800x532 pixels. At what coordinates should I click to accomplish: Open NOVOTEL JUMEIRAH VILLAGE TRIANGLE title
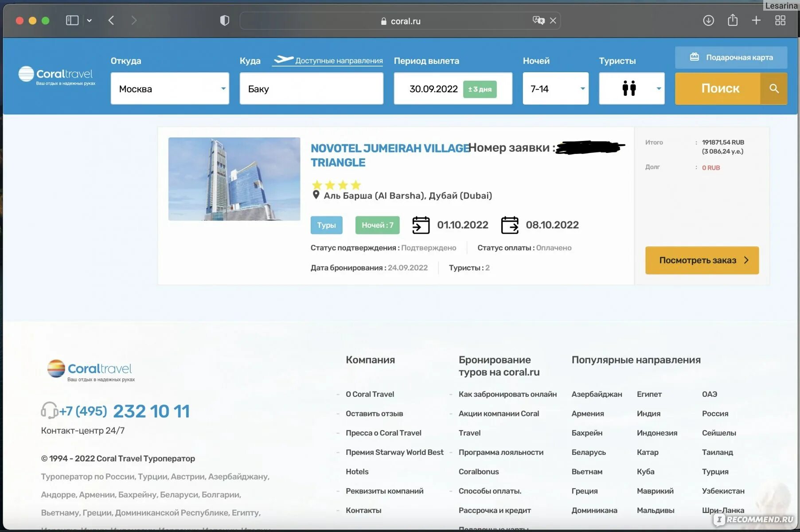(390, 155)
